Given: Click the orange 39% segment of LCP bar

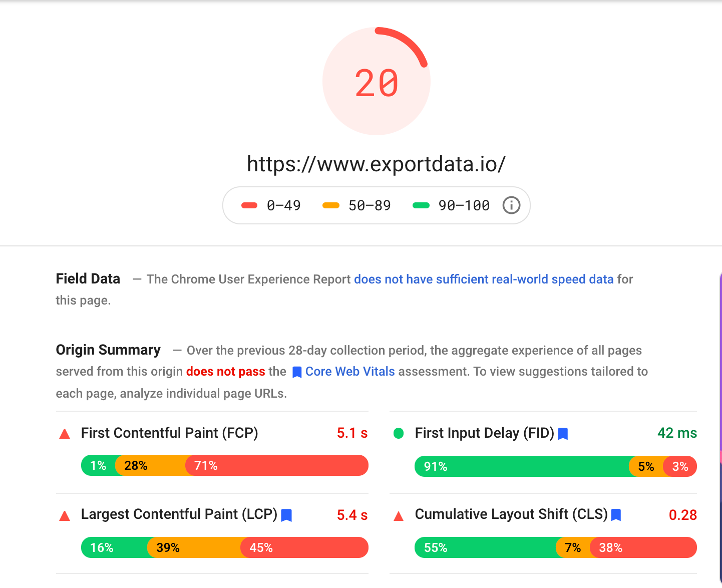Looking at the screenshot, I should tap(194, 547).
